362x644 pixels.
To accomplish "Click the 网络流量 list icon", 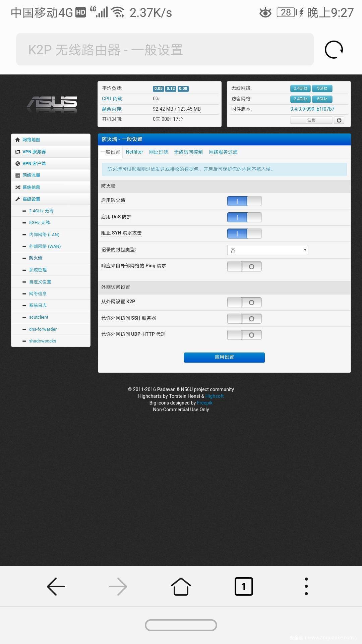I will (17, 175).
